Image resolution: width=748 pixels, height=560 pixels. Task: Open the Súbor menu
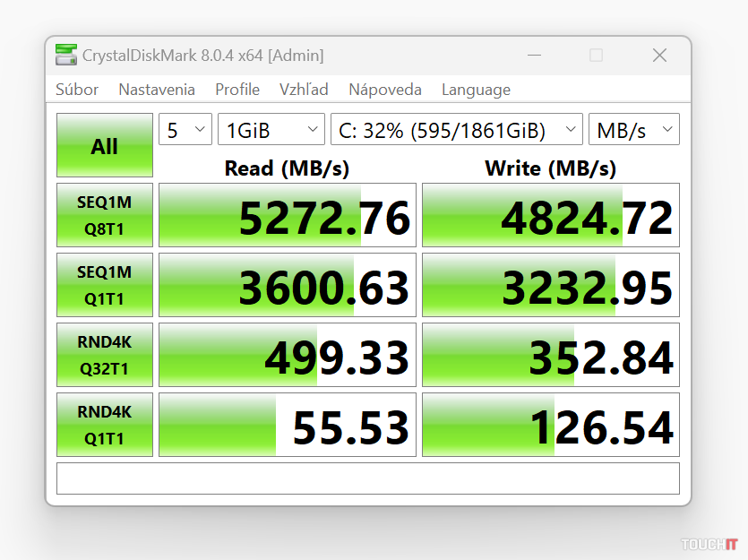click(77, 90)
